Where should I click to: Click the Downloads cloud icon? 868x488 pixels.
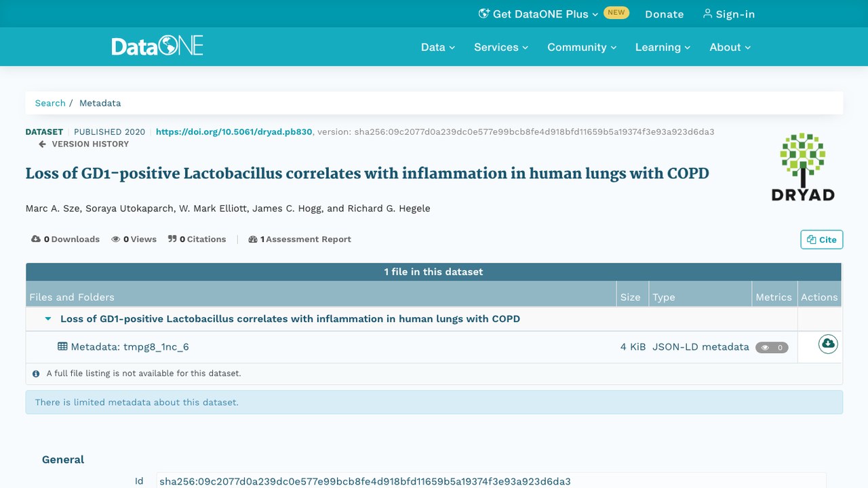pos(36,239)
